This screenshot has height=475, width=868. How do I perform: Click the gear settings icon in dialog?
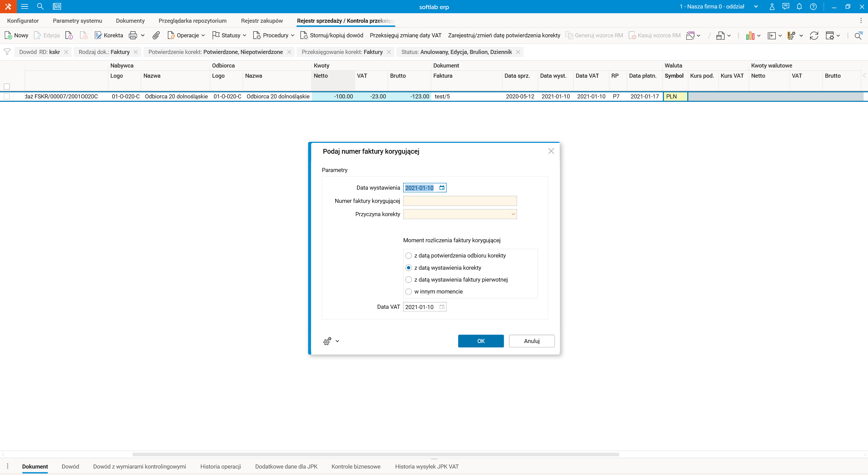point(327,341)
